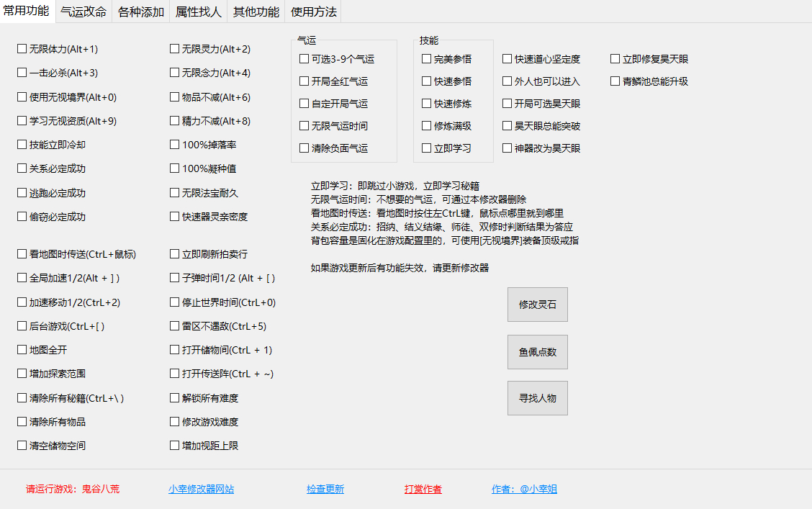Image resolution: width=812 pixels, height=509 pixels.
Task: Open the 小幸修改器网站 link
Action: tap(199, 488)
